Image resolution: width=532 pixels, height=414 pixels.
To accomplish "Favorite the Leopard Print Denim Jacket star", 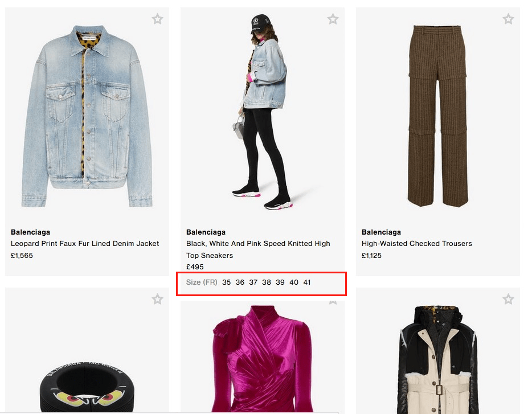I will (x=157, y=19).
